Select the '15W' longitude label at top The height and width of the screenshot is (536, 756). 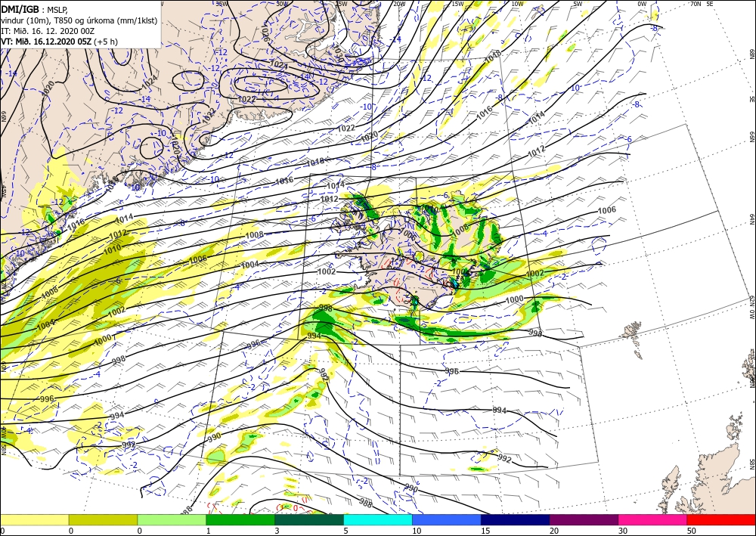pos(457,4)
